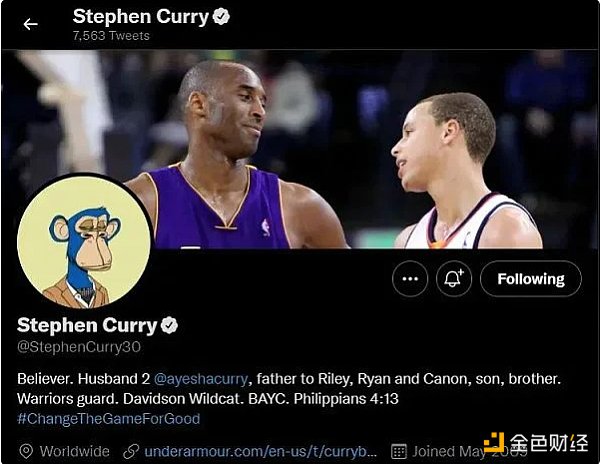Click the Stephen Curry profile name
Viewport: 600px width, 464px height.
(87, 326)
